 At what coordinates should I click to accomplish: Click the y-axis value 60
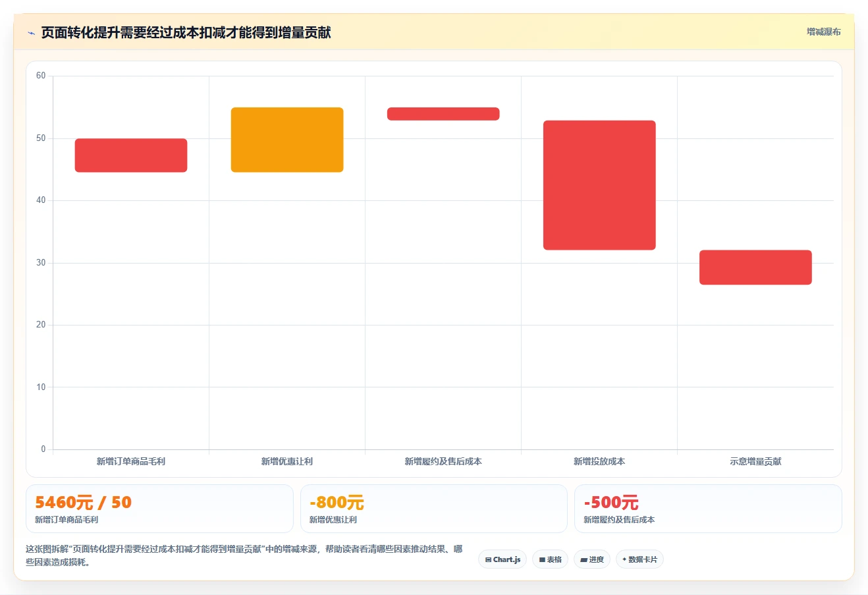41,76
